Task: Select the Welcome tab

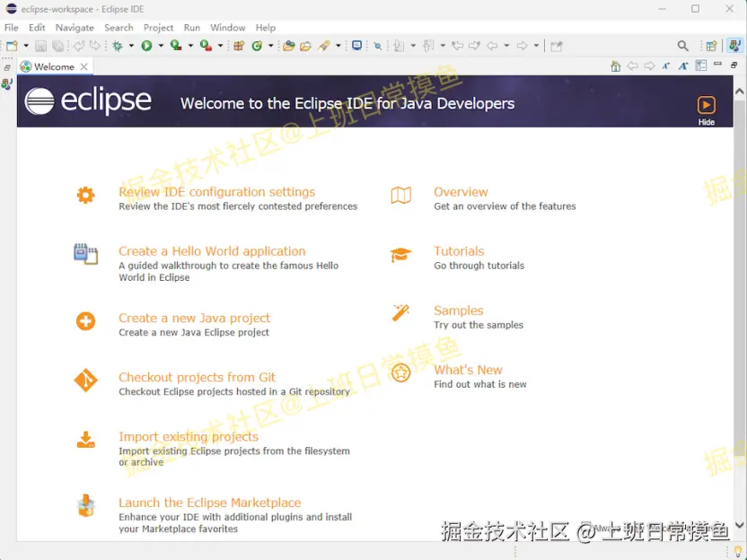Action: 52,66
